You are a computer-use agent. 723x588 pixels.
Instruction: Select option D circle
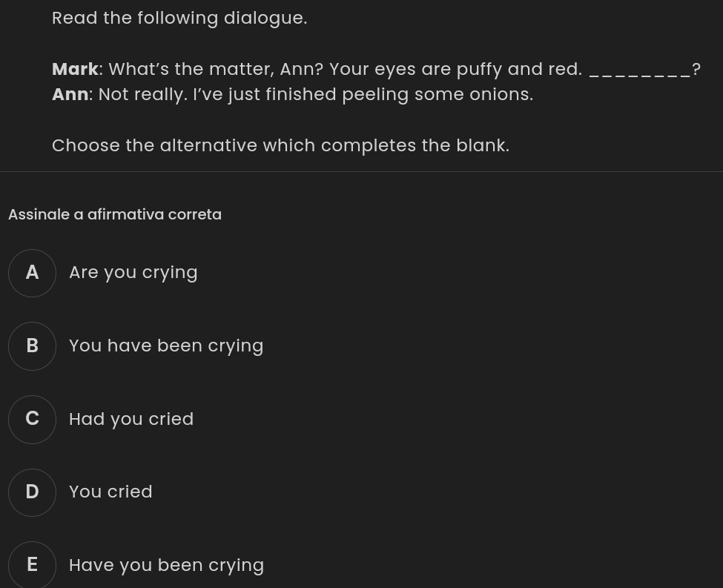tap(33, 492)
